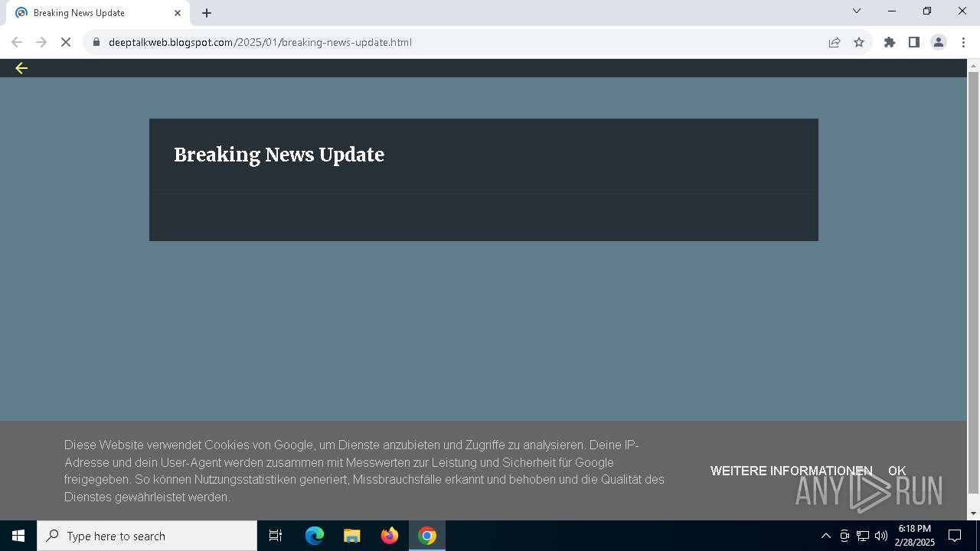
Task: Stop page loading with the X button
Action: 66,42
